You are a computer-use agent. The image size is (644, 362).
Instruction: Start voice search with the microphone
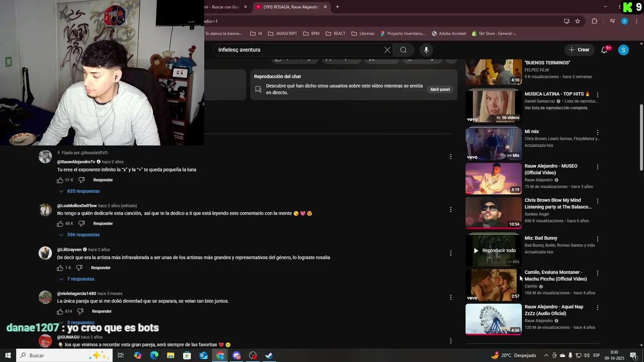point(426,50)
